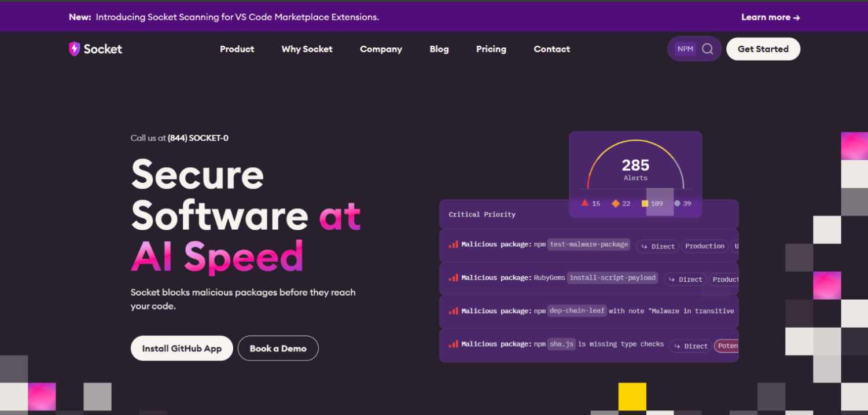Click the Critical Priority header
This screenshot has width=868, height=415.
tap(482, 215)
